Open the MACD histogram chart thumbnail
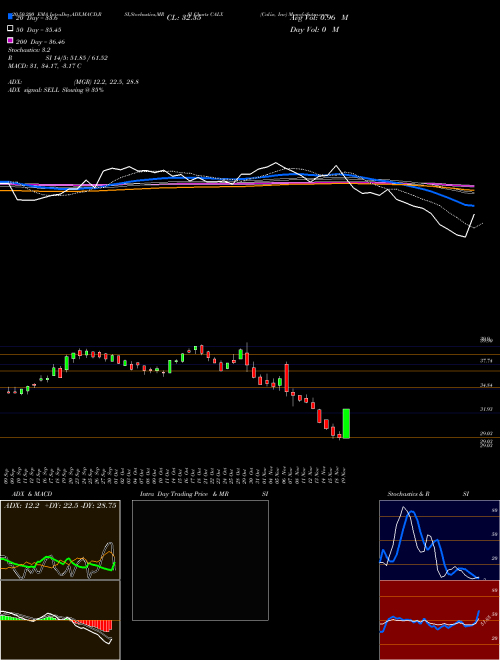This screenshot has width=500, height=660. click(x=60, y=620)
